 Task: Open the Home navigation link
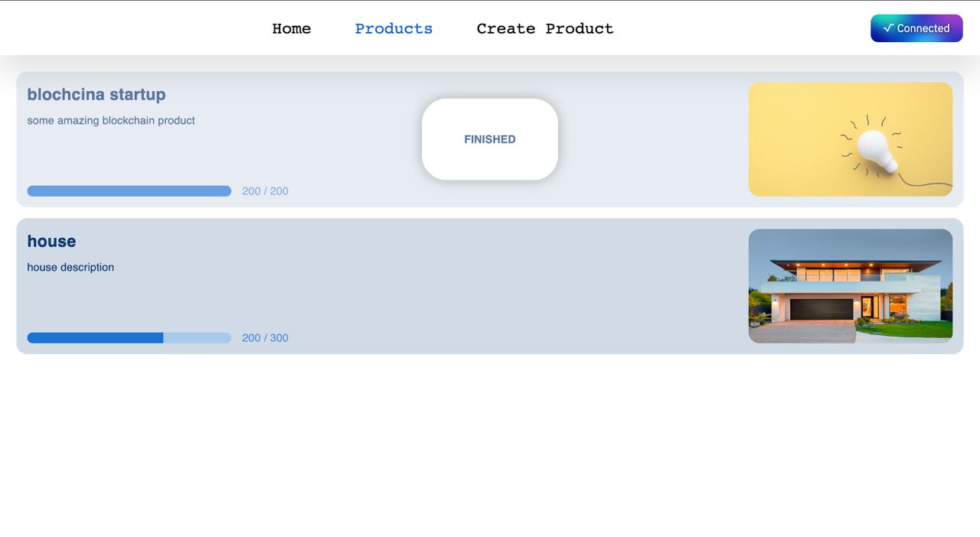tap(292, 28)
